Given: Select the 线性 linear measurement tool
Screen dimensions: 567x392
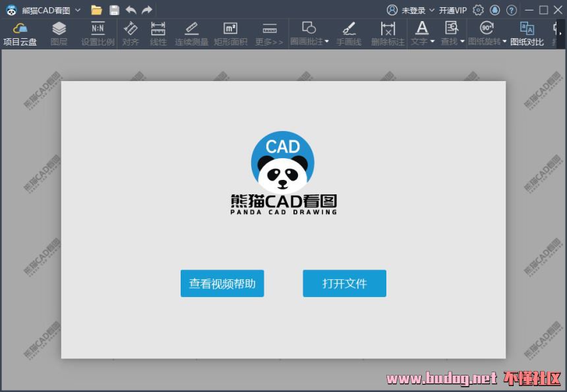Looking at the screenshot, I should click(x=158, y=34).
